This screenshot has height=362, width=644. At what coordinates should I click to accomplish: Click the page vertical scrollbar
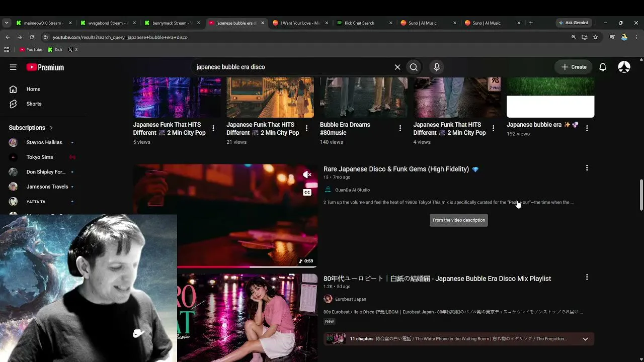pyautogui.click(x=641, y=195)
